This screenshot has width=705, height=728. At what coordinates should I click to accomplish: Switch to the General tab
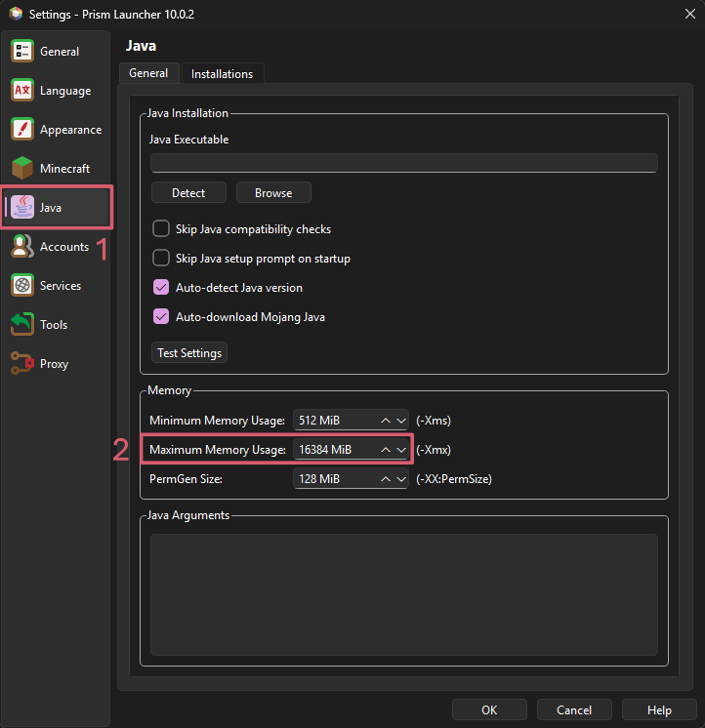148,73
